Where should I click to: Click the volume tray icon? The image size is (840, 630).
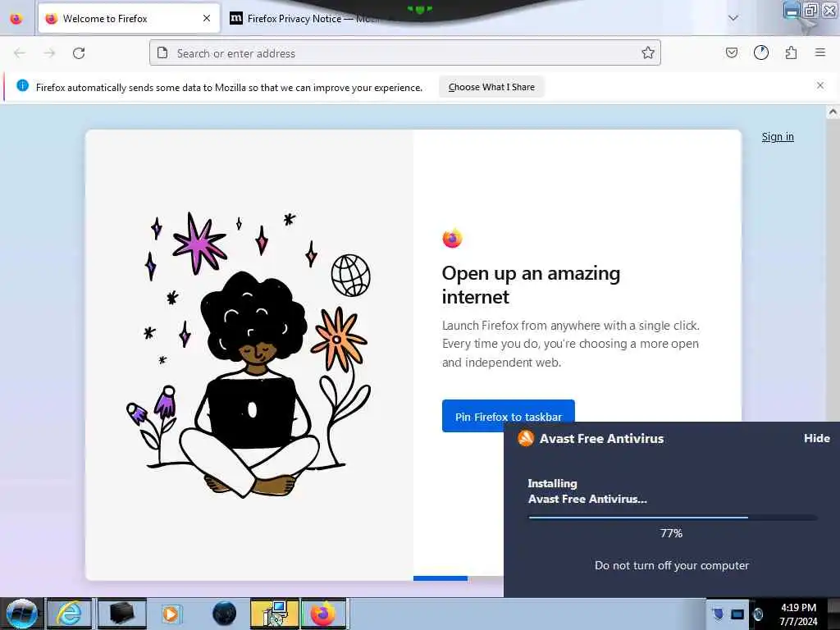click(x=757, y=614)
